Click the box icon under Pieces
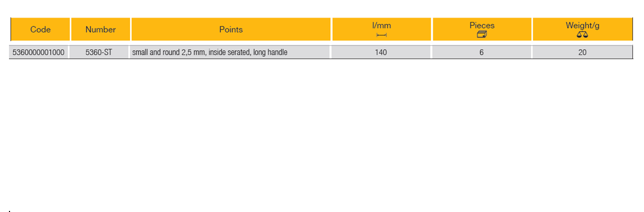 (x=482, y=35)
